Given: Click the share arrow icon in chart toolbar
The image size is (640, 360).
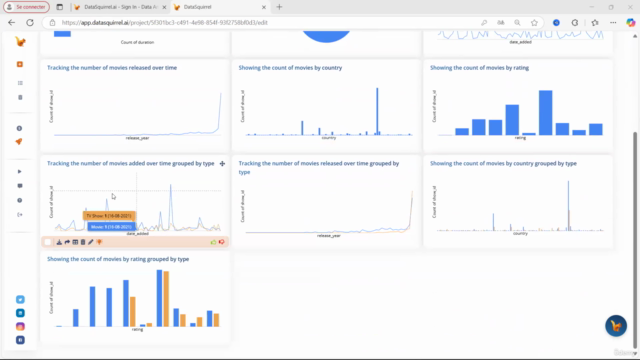Looking at the screenshot, I should coord(67,242).
